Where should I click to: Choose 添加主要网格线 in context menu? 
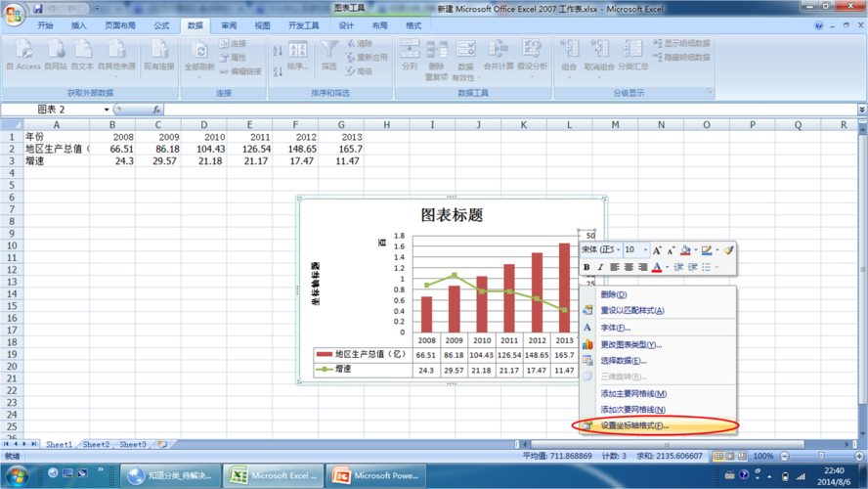(658, 394)
